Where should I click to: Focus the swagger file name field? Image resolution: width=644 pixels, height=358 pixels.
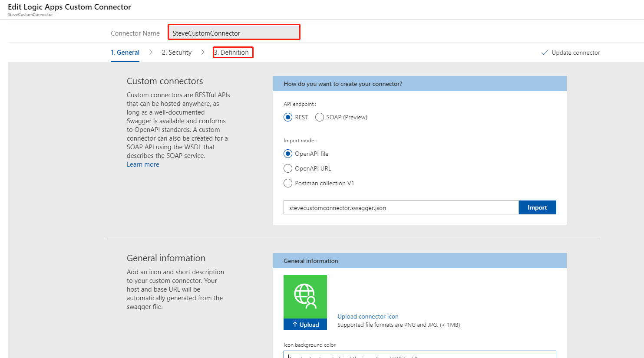tap(401, 207)
